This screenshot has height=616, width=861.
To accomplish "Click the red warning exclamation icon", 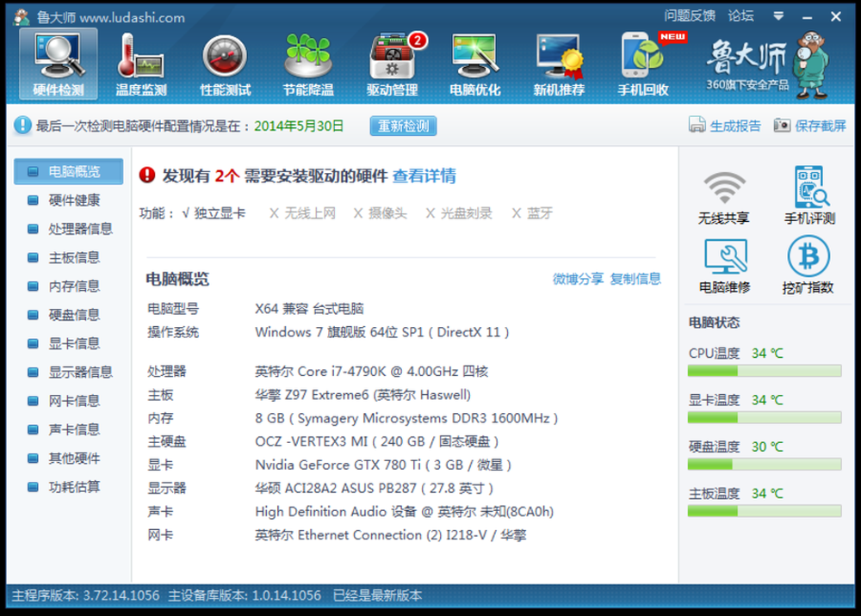I will pos(147,175).
